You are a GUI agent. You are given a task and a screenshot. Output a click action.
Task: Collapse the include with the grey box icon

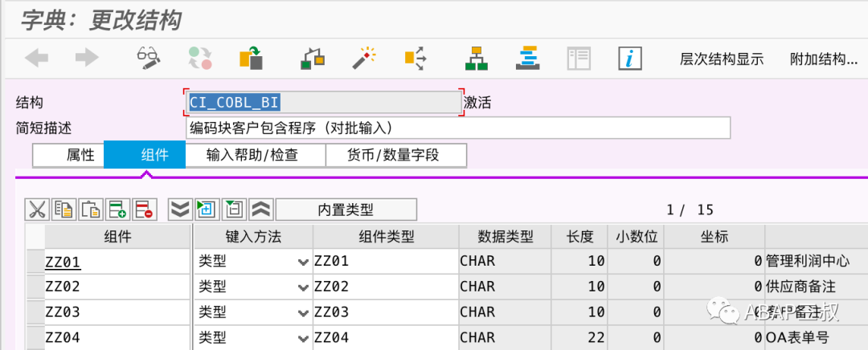(234, 210)
